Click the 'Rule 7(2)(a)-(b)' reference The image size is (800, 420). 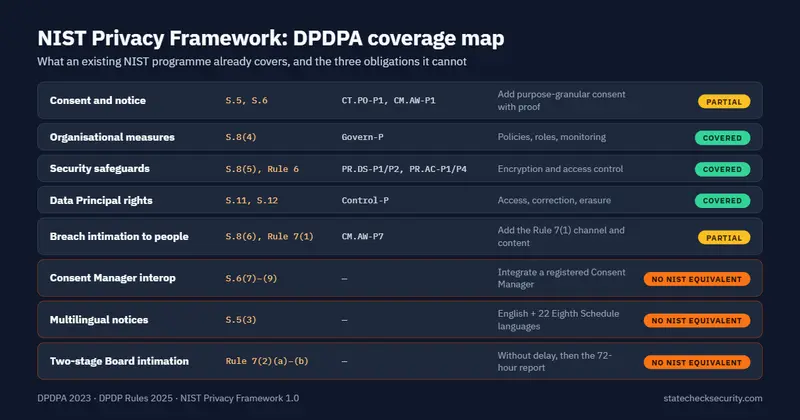pos(267,361)
